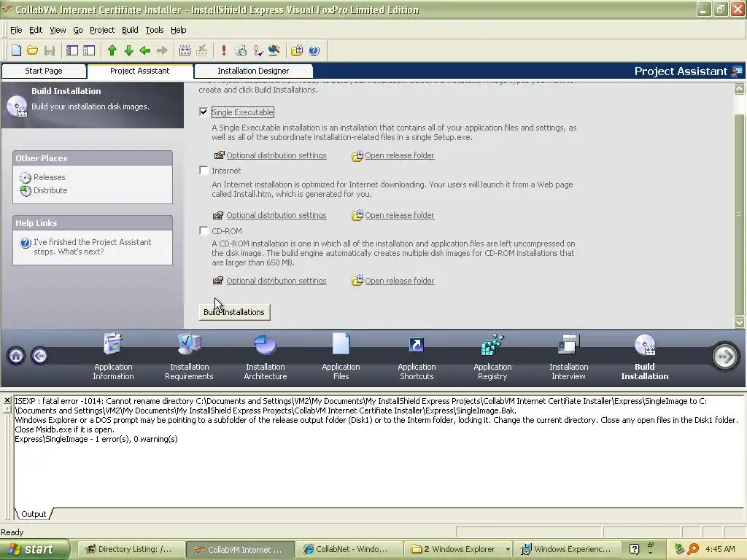The height and width of the screenshot is (560, 747).
Task: Switch to the Start Page tab
Action: coord(44,71)
